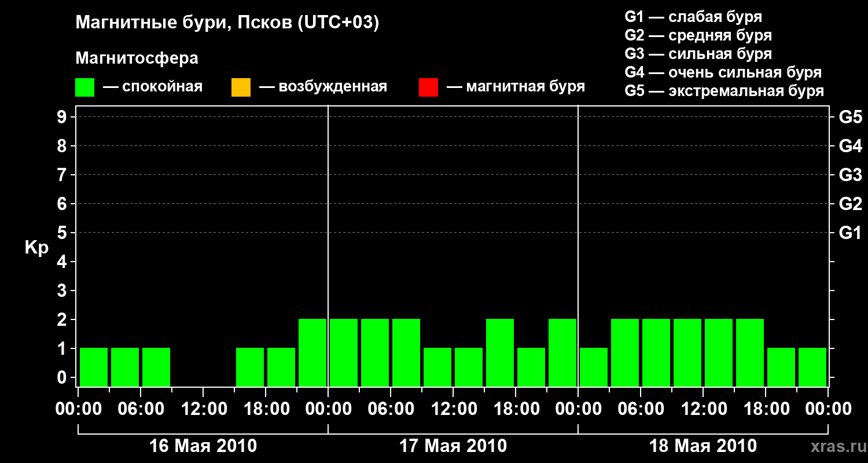Click the 12:00–15:00 Kp 2 bar on 18 Мая
This screenshot has height=463, width=868.
click(719, 352)
